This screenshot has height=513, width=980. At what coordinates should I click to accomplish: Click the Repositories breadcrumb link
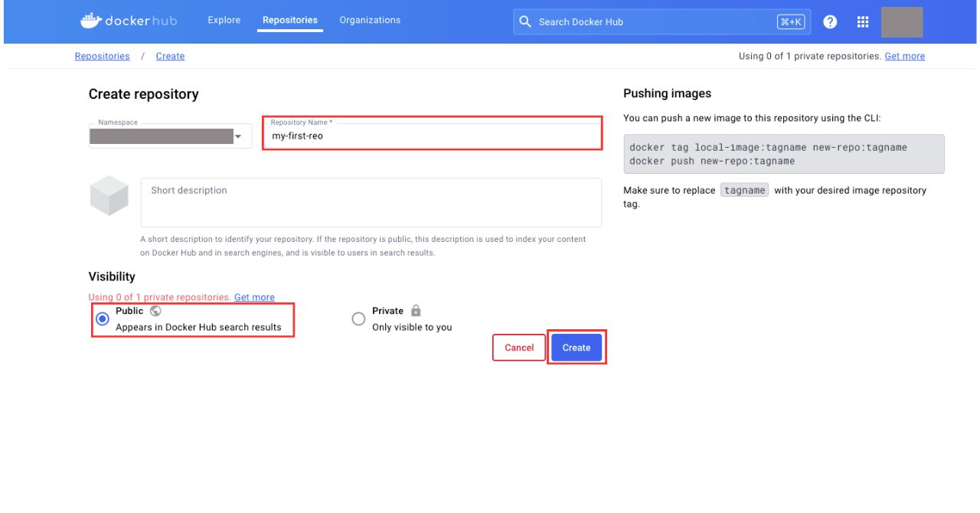[x=102, y=56]
